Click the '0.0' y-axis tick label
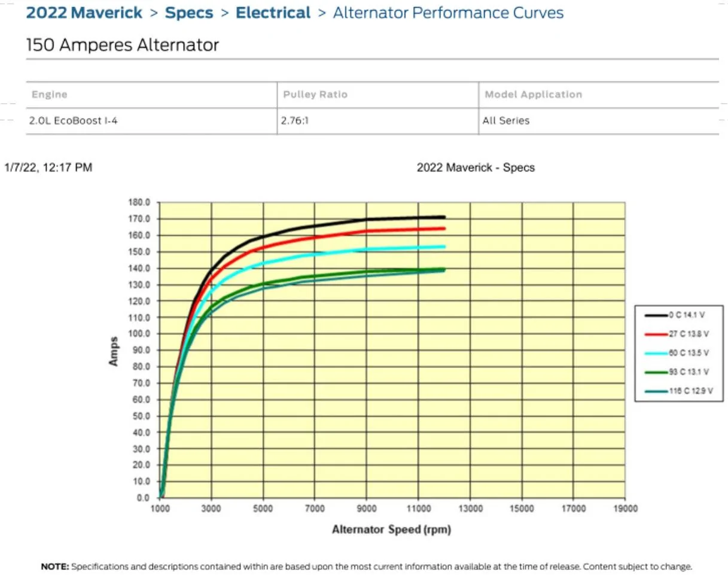 [x=144, y=498]
